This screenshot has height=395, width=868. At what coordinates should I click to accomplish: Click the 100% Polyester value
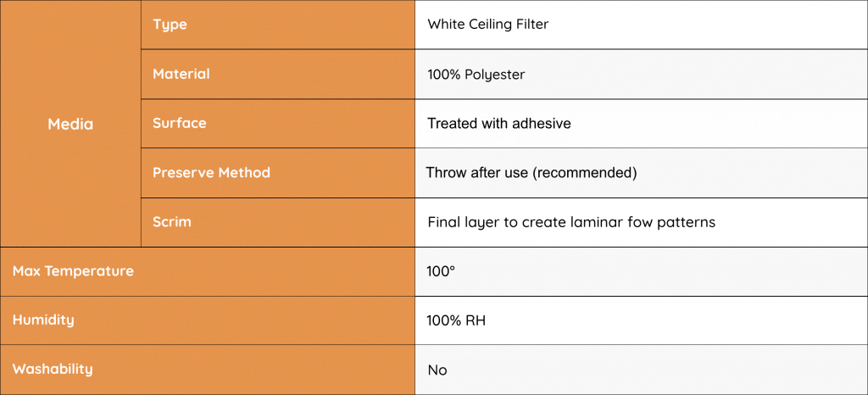[476, 75]
